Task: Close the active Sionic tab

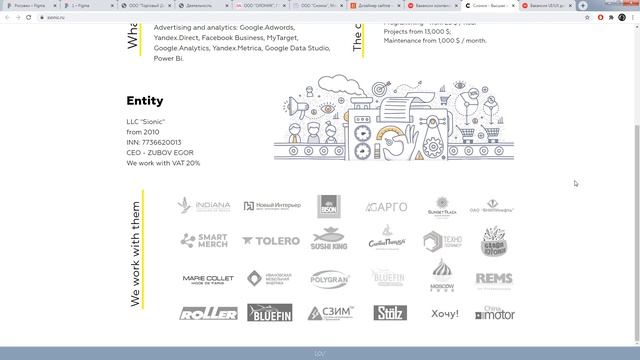Action: tap(513, 6)
